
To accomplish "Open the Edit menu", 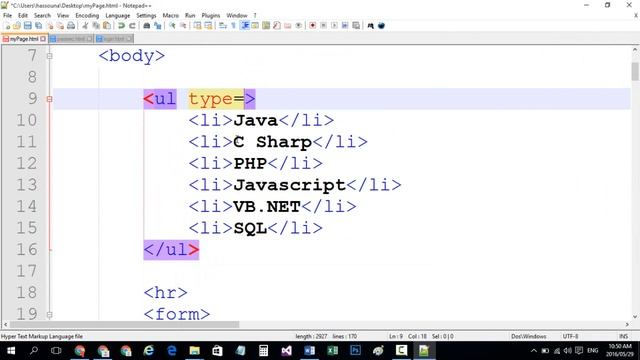I will coord(23,16).
